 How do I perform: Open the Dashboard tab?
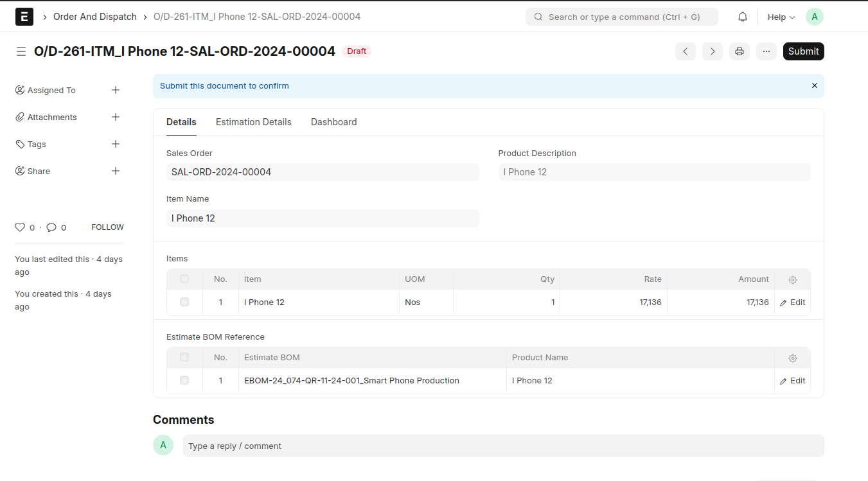click(333, 122)
